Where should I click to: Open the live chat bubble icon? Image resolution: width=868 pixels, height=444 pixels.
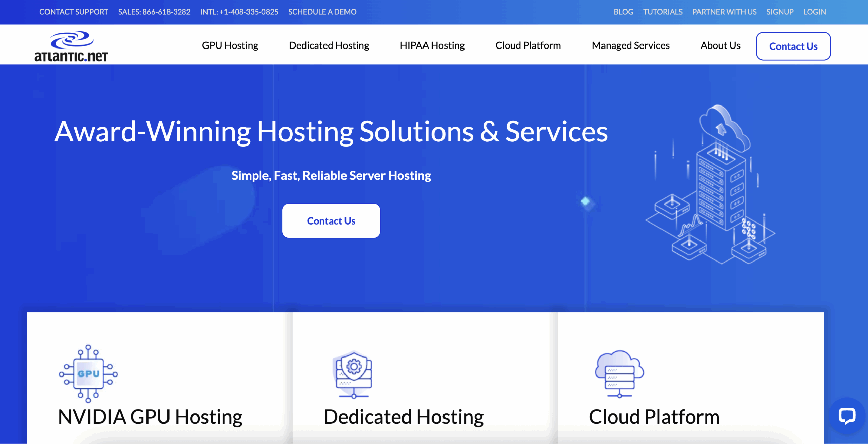[x=847, y=416]
